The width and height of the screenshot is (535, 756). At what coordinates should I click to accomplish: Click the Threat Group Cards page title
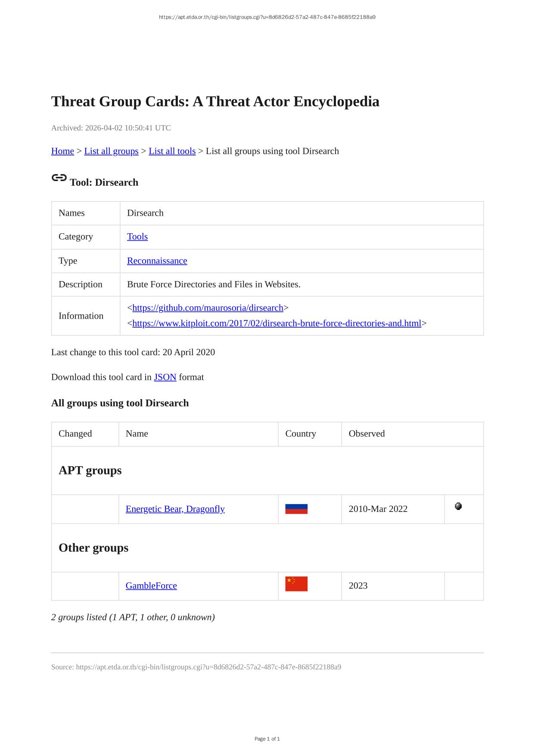215,102
